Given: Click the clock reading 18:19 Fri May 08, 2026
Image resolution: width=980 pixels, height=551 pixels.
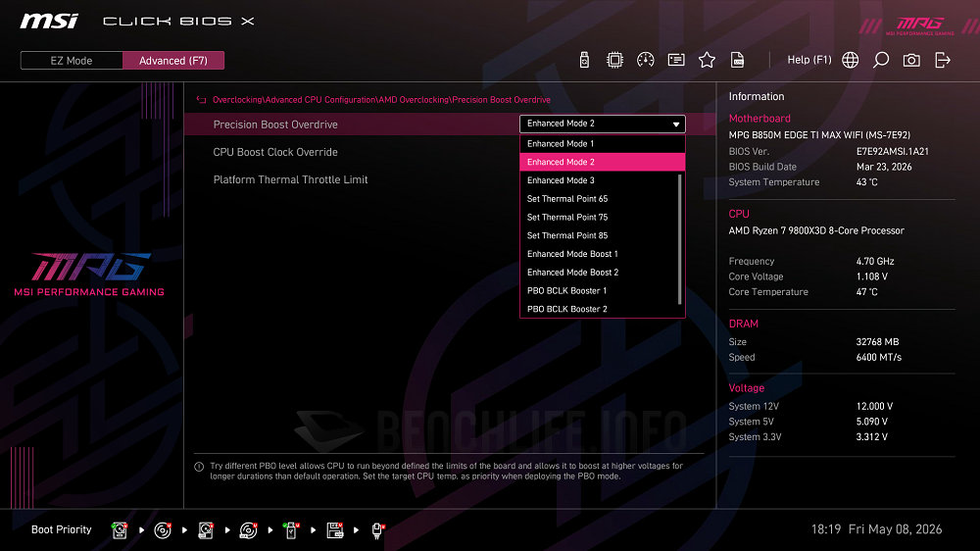Looking at the screenshot, I should point(876,529).
